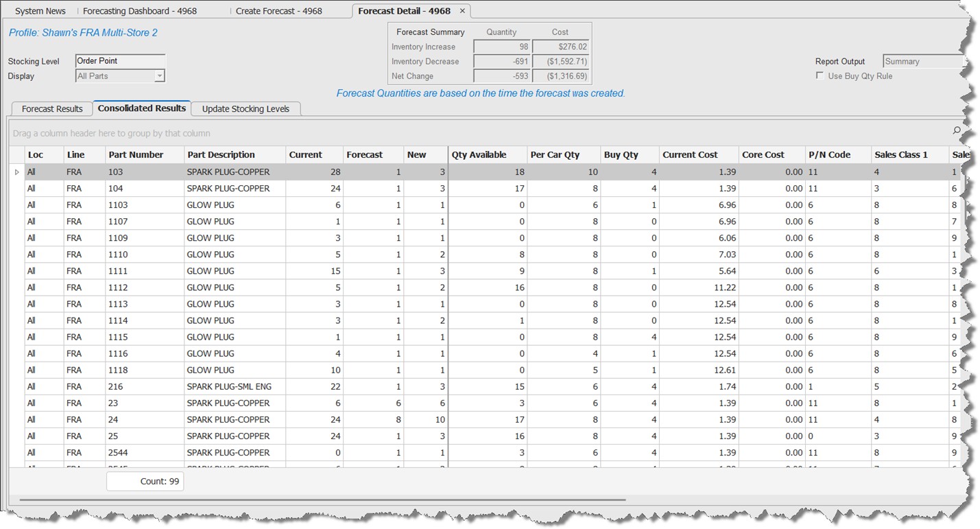Image resolution: width=980 pixels, height=529 pixels.
Task: Sort by the Current Cost column header
Action: coord(690,155)
